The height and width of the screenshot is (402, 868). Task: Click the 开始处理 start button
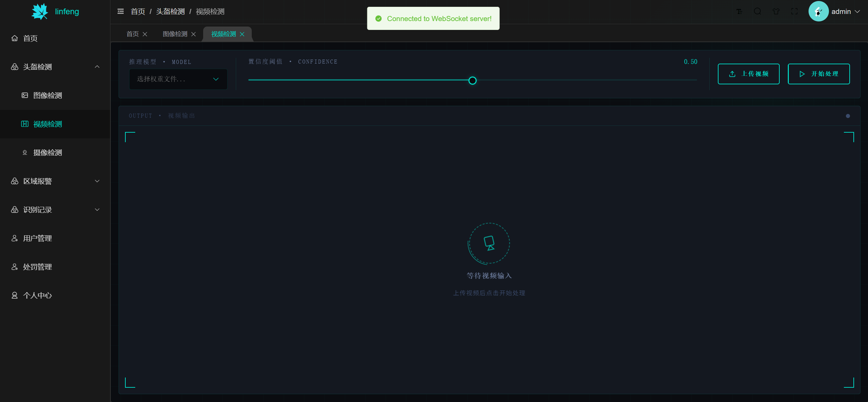[819, 74]
